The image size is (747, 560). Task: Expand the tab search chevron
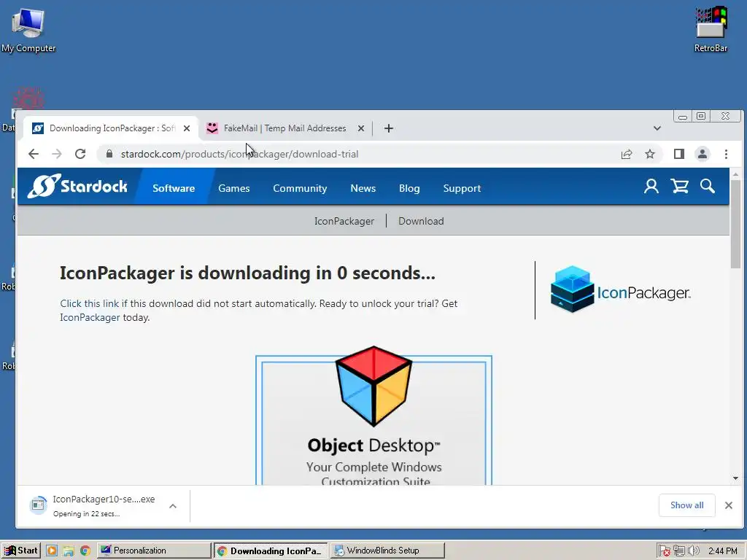[657, 128]
